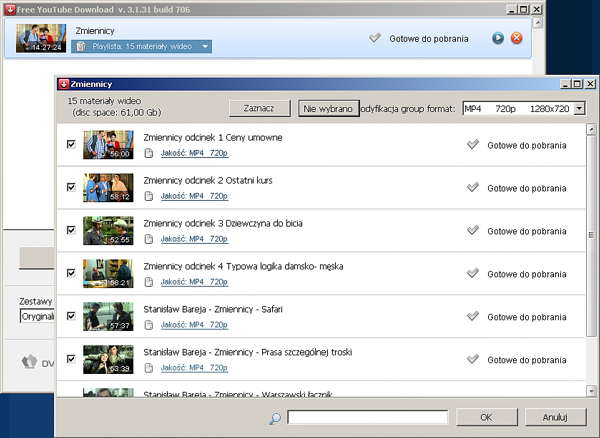Open quality link for Prasa szczególnej troski
This screenshot has width=600, height=438.
(194, 368)
